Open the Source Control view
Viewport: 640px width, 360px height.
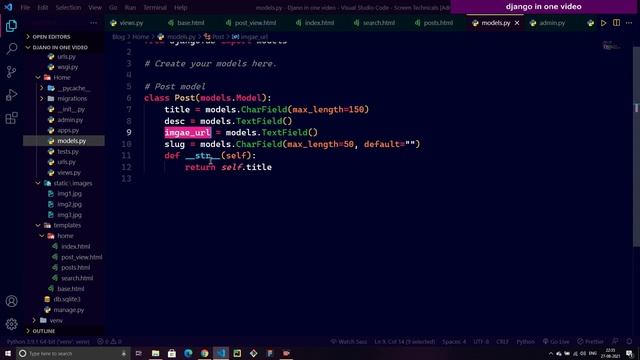tap(11, 72)
